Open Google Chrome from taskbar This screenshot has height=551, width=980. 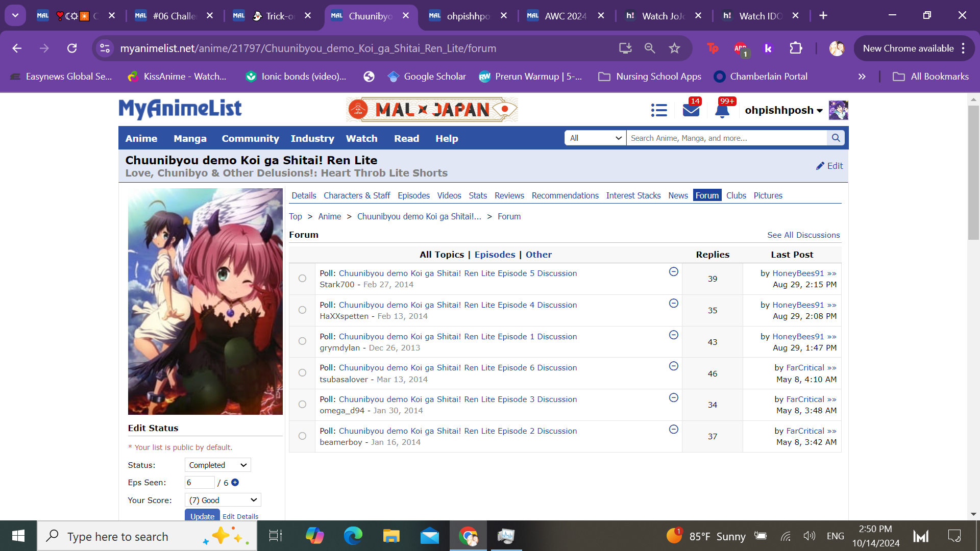[x=468, y=536]
